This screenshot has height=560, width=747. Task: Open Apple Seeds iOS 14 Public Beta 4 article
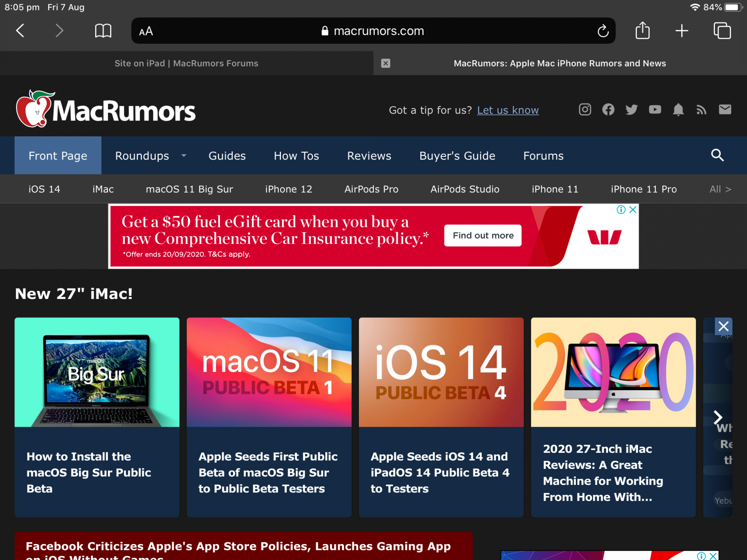coord(440,472)
